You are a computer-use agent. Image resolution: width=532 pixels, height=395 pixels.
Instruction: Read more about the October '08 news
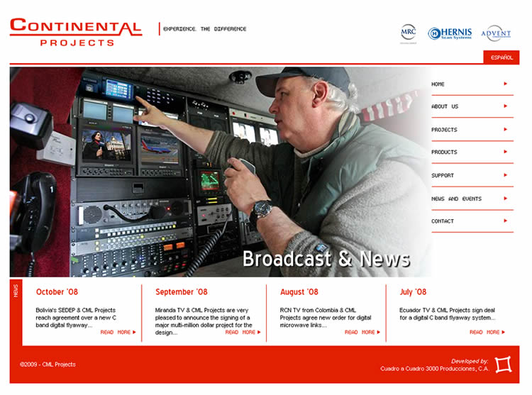[118, 332]
